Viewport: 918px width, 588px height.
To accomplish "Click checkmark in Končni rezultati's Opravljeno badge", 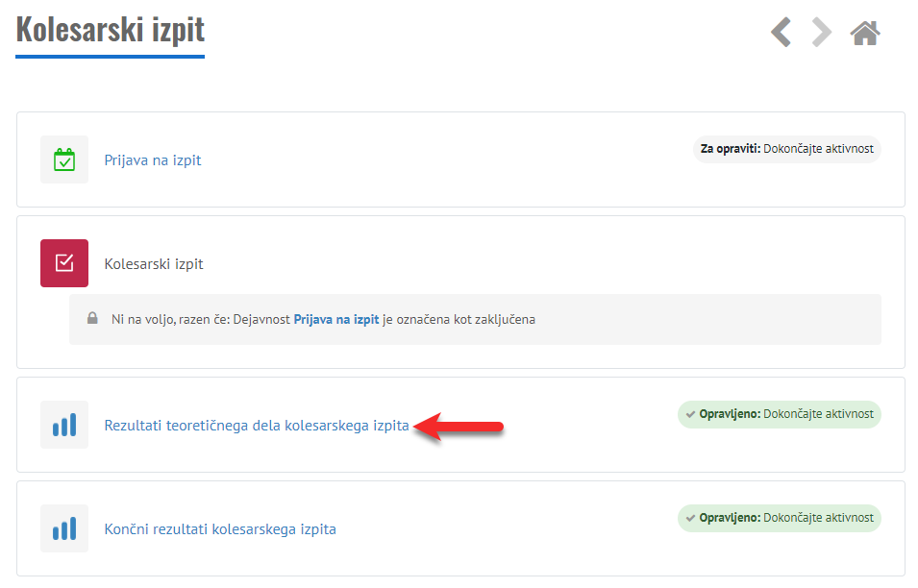I will [x=690, y=518].
